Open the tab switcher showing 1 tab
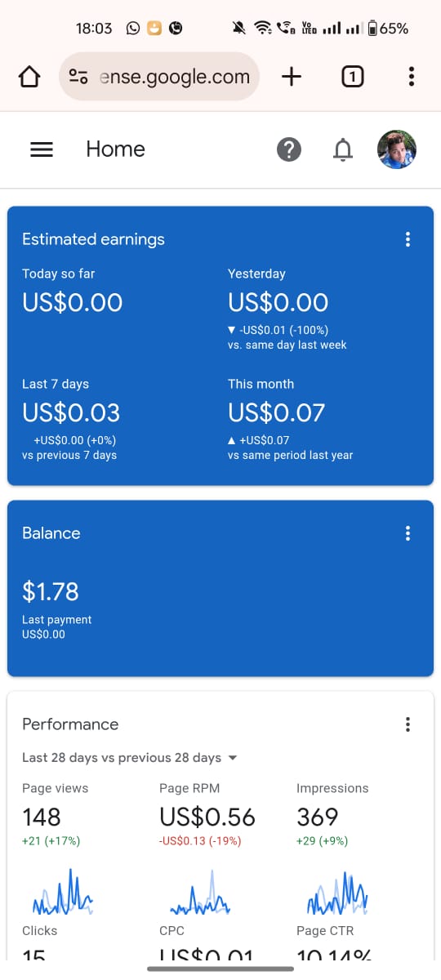The image size is (441, 980). tap(352, 77)
